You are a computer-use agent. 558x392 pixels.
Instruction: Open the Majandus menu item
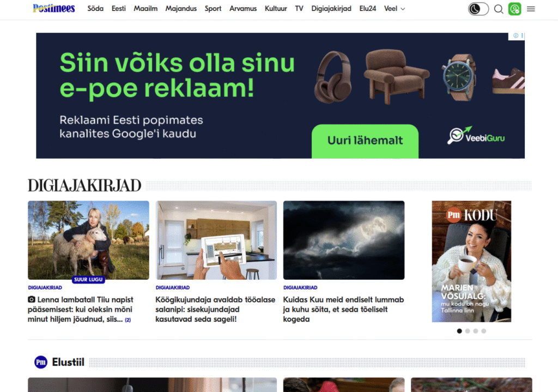(181, 9)
